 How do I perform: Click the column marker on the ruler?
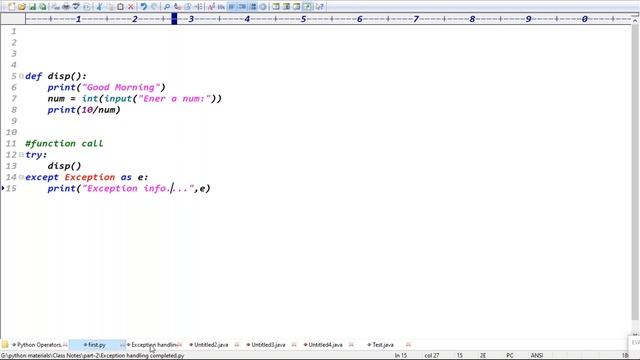(x=174, y=19)
